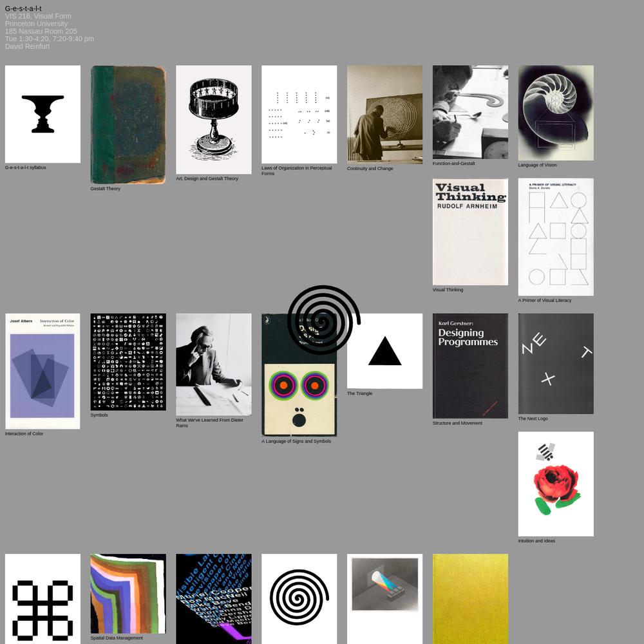Click the worn green book cover thumbnail
The height and width of the screenshot is (644, 644).
tap(128, 124)
